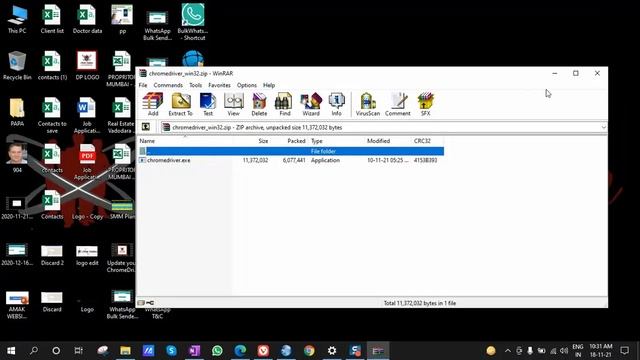Show hidden system tray icons chevron
This screenshot has width=640, height=360.
coord(508,351)
